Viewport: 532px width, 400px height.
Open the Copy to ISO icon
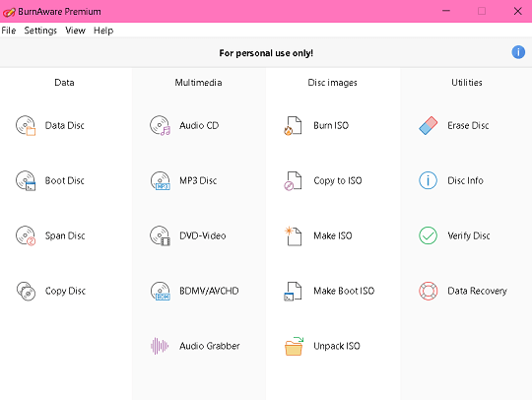pyautogui.click(x=293, y=180)
